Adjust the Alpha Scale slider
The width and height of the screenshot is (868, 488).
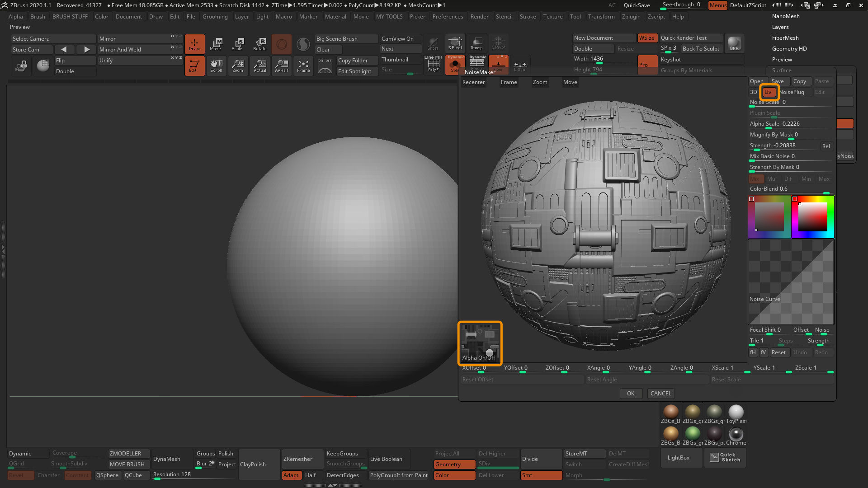(790, 124)
